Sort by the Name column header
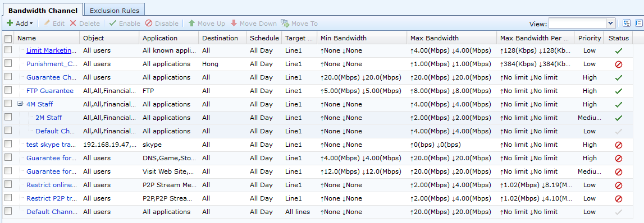This screenshot has width=644, height=223. (47, 38)
